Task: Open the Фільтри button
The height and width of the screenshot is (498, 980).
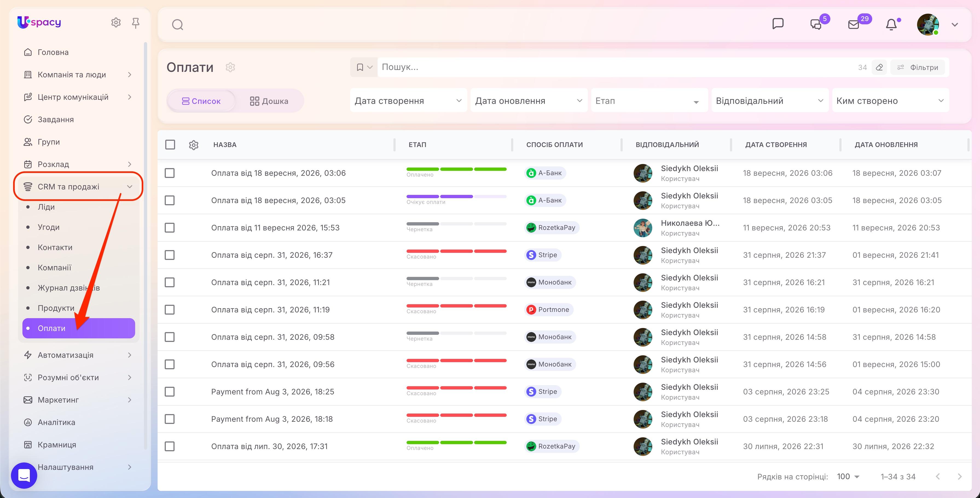Action: coord(917,67)
